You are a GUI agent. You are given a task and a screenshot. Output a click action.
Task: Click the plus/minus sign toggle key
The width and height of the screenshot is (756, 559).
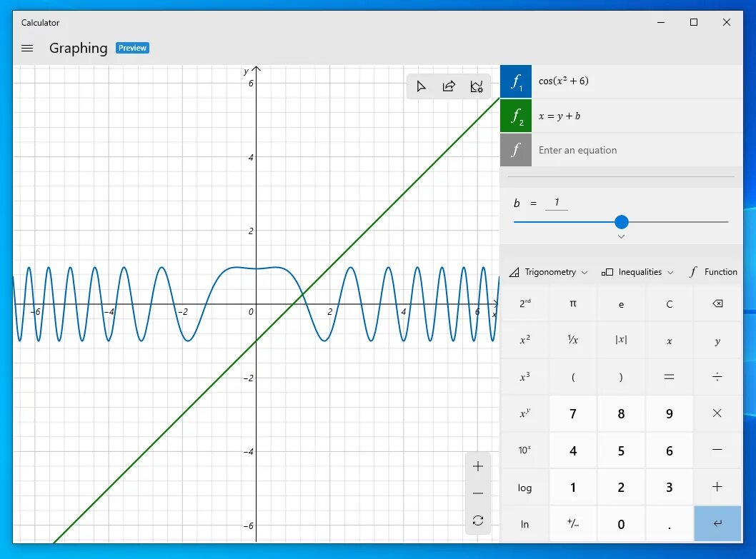pos(573,523)
